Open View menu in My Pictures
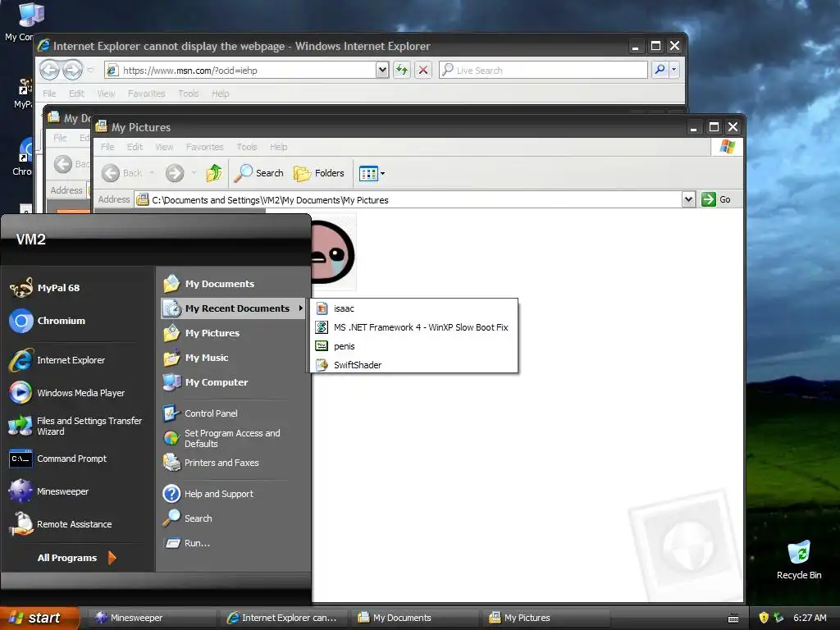This screenshot has height=630, width=840. pos(164,147)
